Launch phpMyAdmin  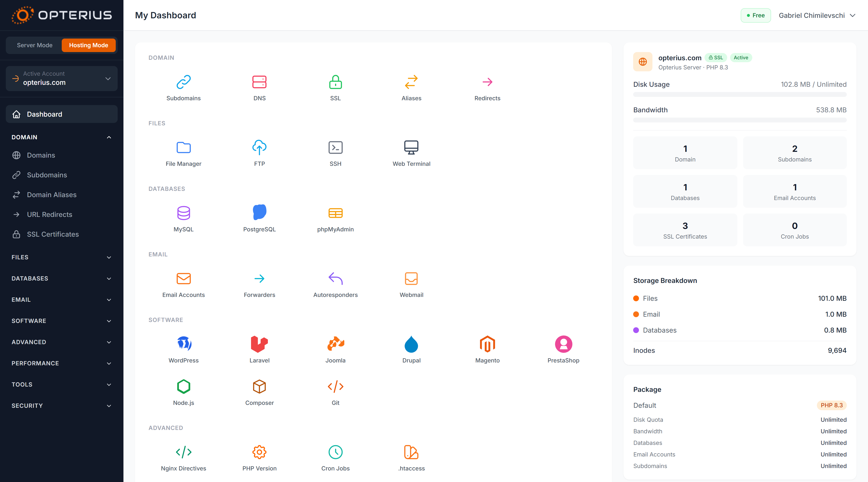[x=335, y=219]
